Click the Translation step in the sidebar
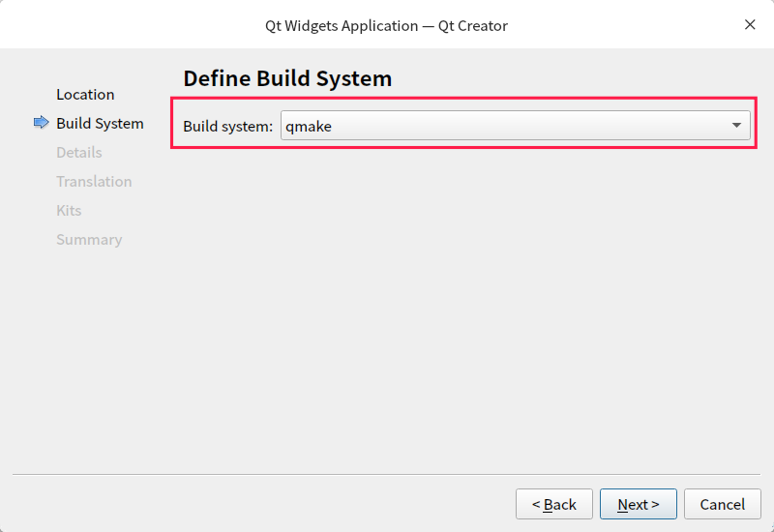This screenshot has width=774, height=532. coord(94,182)
